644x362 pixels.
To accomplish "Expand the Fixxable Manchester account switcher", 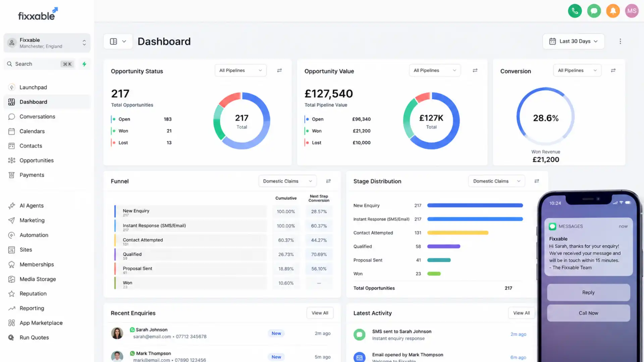I will point(47,43).
